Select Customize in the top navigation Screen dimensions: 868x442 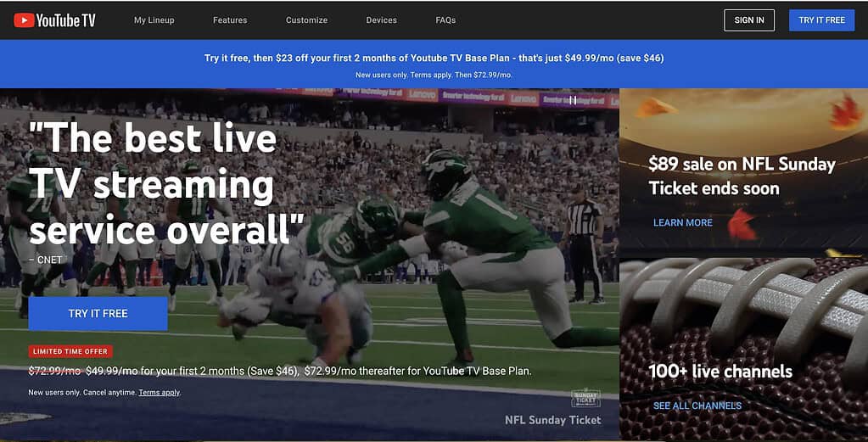(x=306, y=20)
